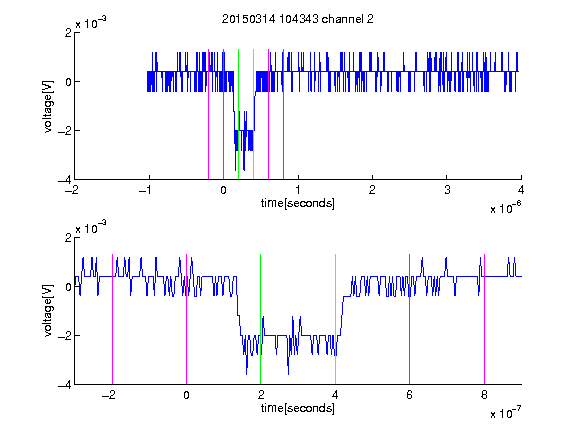
Task: Select bottom plot magenta line at x = 0
Action: [186, 319]
